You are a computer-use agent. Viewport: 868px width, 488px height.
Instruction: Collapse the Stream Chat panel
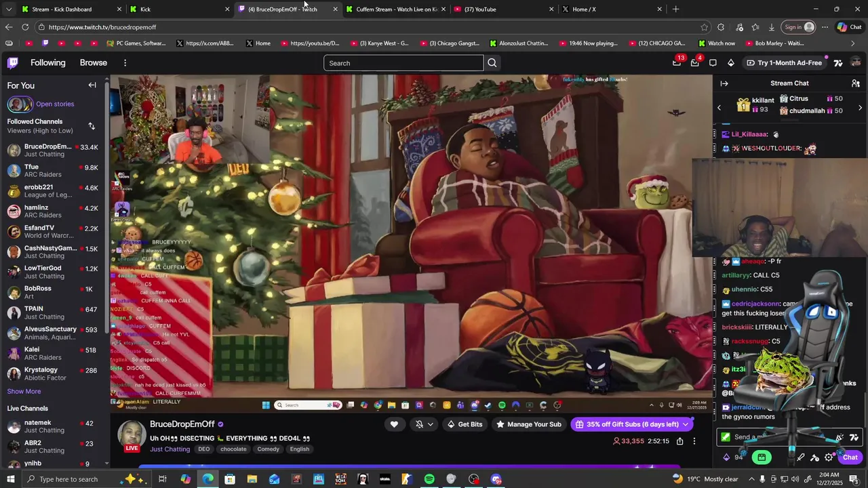click(724, 83)
